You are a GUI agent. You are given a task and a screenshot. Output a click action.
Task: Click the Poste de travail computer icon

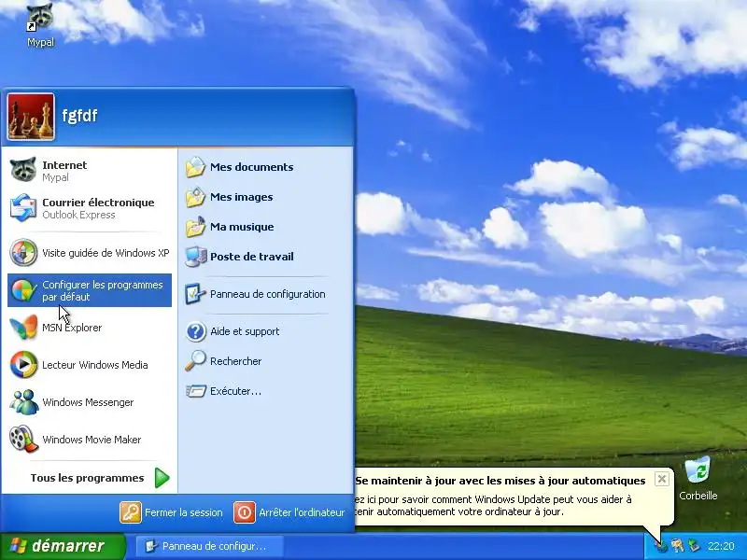pyautogui.click(x=196, y=257)
